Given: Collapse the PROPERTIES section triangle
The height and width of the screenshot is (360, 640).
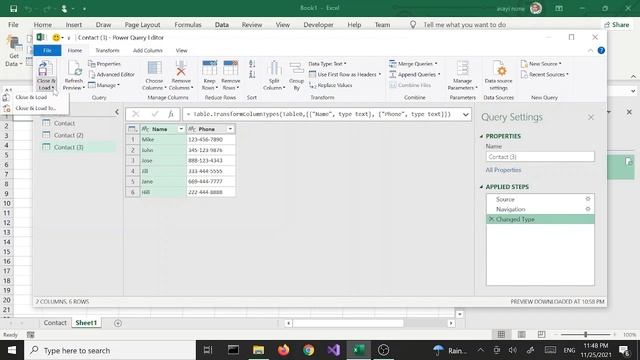Looking at the screenshot, I should point(482,136).
